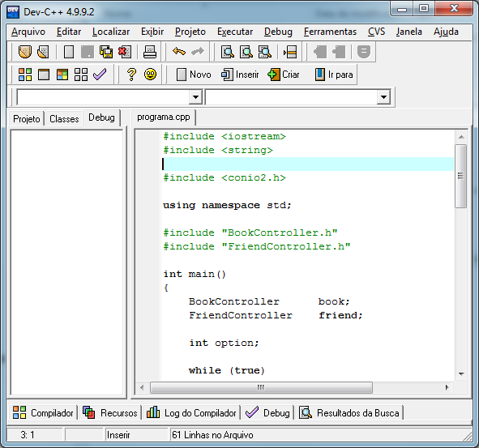The height and width of the screenshot is (448, 479).
Task: Open the Projeto menu
Action: pos(190,32)
